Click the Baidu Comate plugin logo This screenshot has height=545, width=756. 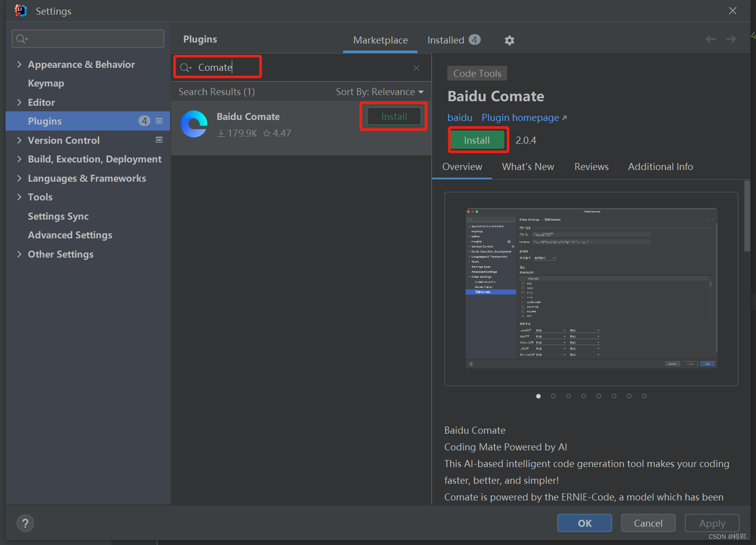[x=194, y=124]
